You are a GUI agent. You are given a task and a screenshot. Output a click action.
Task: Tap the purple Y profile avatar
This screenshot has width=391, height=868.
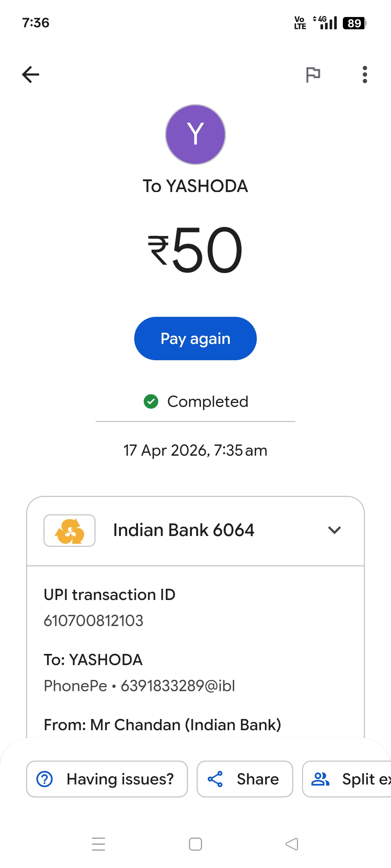point(195,135)
